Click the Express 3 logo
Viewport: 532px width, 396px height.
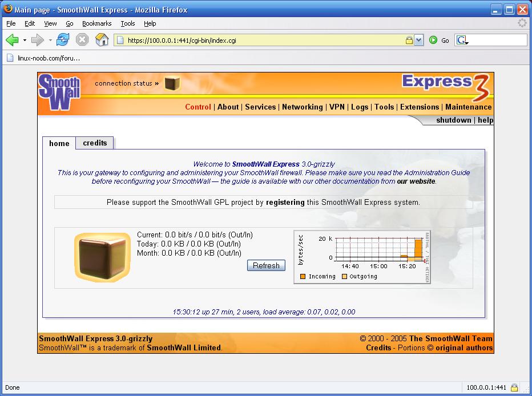click(445, 87)
